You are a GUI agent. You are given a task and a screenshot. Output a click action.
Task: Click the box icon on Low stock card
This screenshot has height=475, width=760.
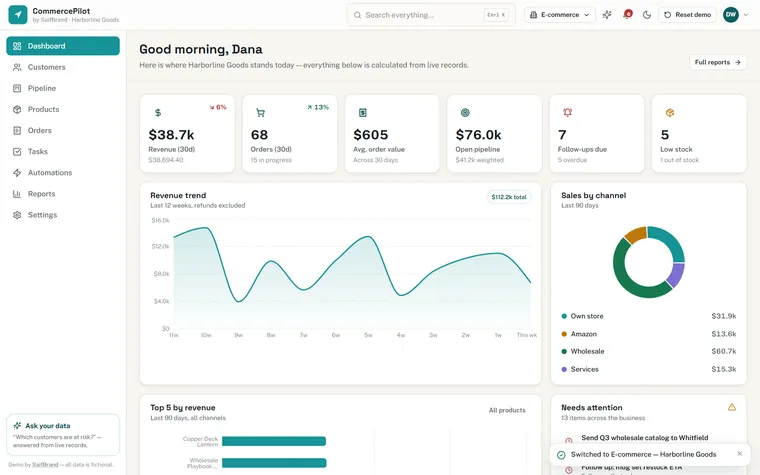pos(670,112)
